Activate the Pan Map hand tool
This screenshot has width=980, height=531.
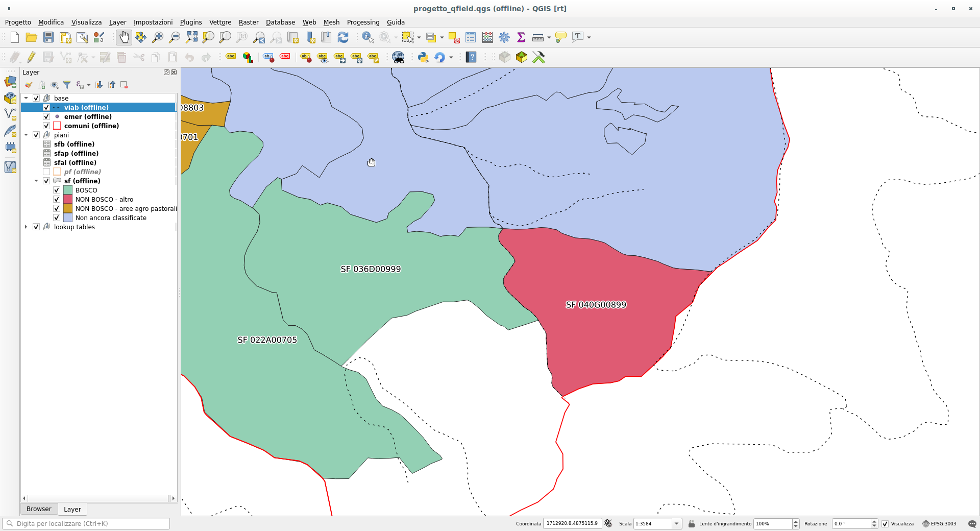[124, 37]
